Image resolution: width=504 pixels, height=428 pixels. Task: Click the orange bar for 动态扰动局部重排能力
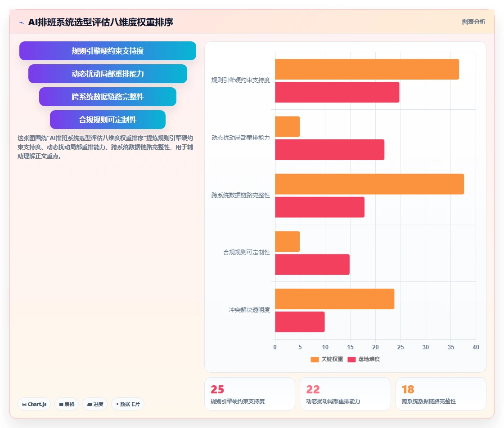tap(288, 127)
